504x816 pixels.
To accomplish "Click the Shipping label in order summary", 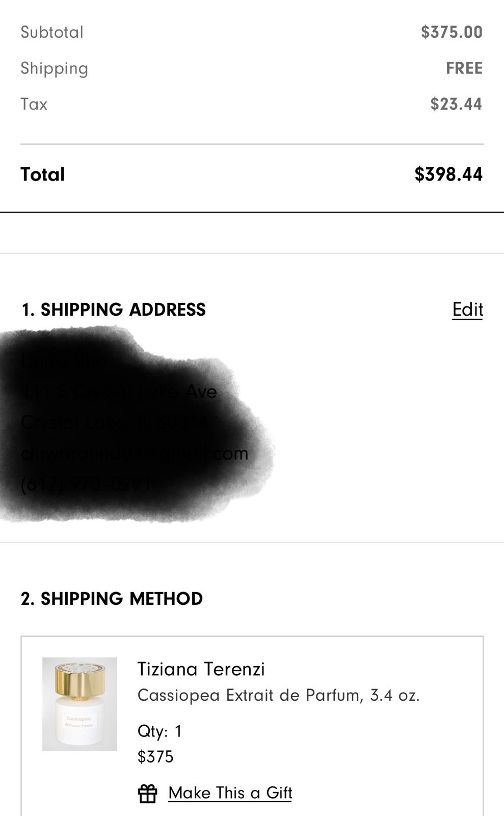I will (55, 68).
